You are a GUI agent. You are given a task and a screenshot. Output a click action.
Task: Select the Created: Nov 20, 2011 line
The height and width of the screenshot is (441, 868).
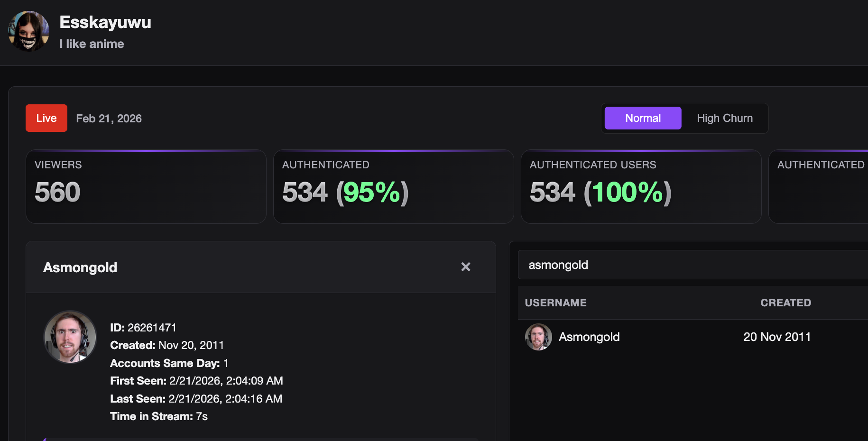click(x=167, y=345)
